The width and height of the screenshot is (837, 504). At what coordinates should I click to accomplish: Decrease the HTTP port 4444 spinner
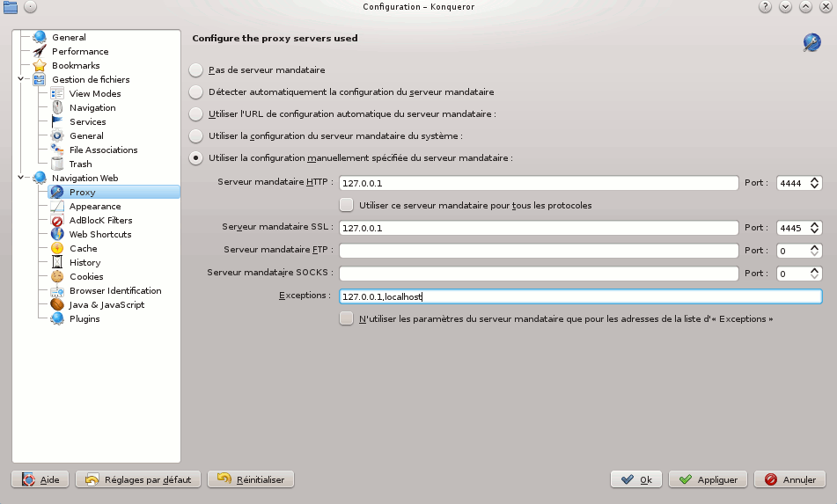click(815, 186)
